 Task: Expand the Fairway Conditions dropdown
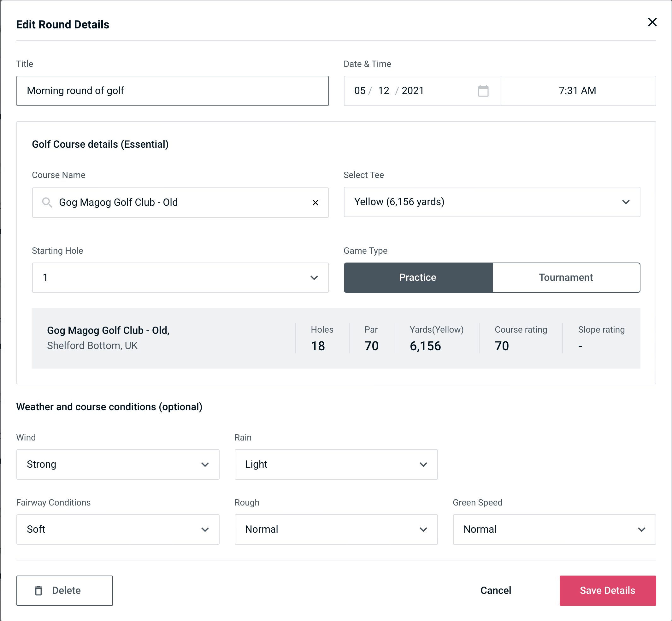tap(117, 529)
